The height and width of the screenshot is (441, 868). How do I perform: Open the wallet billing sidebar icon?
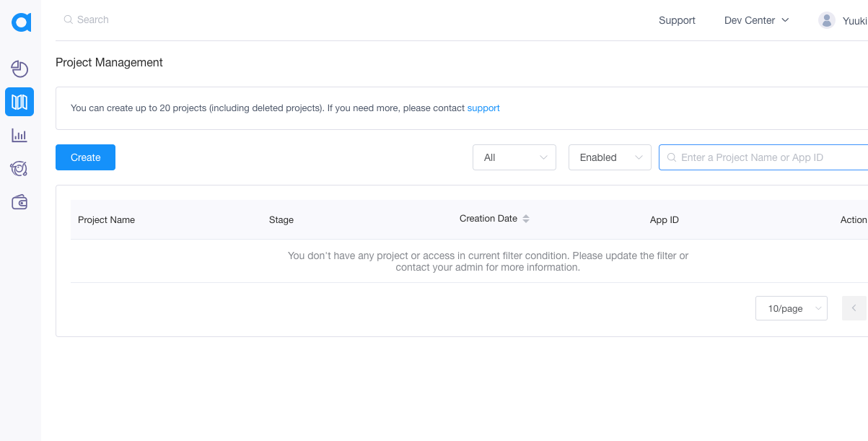pyautogui.click(x=19, y=202)
